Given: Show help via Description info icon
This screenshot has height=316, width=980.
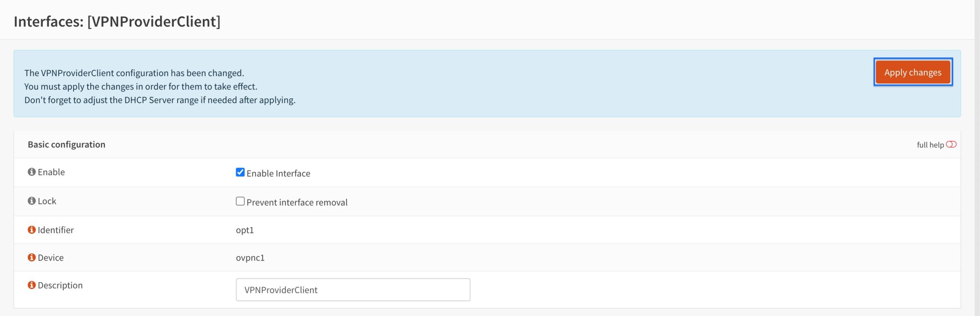Looking at the screenshot, I should pyautogui.click(x=31, y=285).
